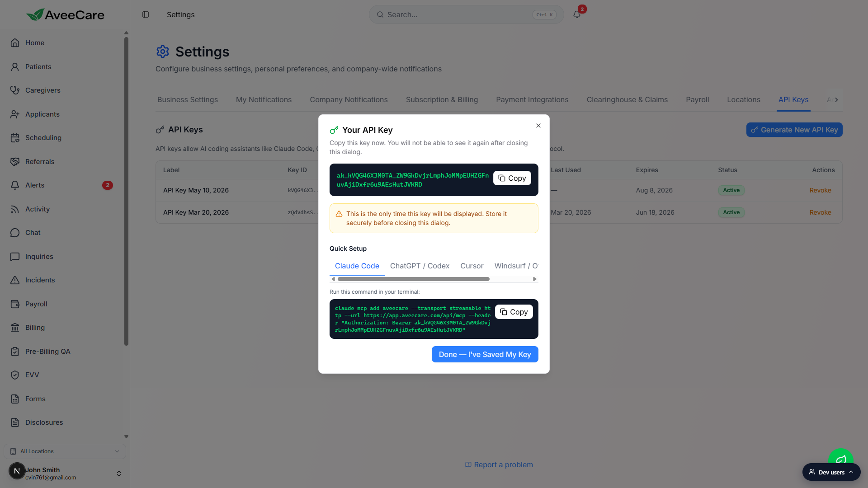This screenshot has height=488, width=868.
Task: Open Billing bank icon
Action: (15, 328)
